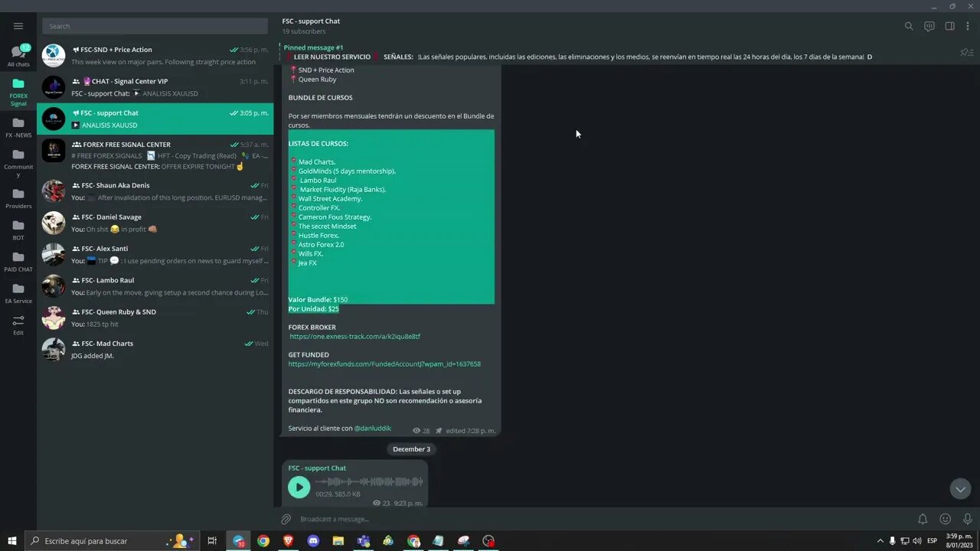Open the FOREX Signal folder
Screen dimensions: 980x551
click(x=18, y=90)
